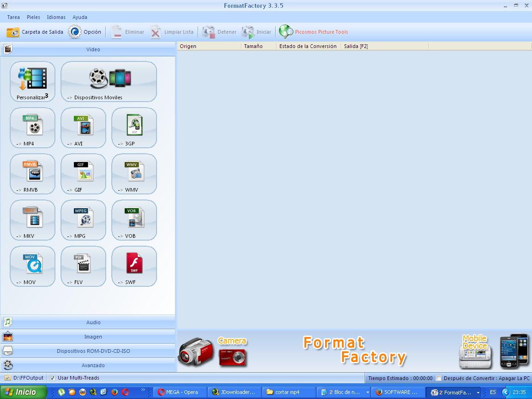The image size is (532, 399).
Task: Switch to MEGA - Opera taskbar window
Action: pyautogui.click(x=179, y=392)
